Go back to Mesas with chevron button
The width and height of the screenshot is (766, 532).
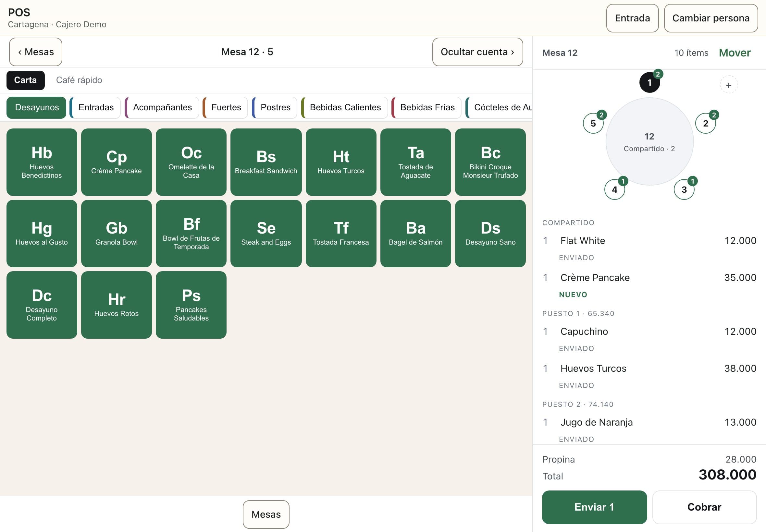[36, 52]
